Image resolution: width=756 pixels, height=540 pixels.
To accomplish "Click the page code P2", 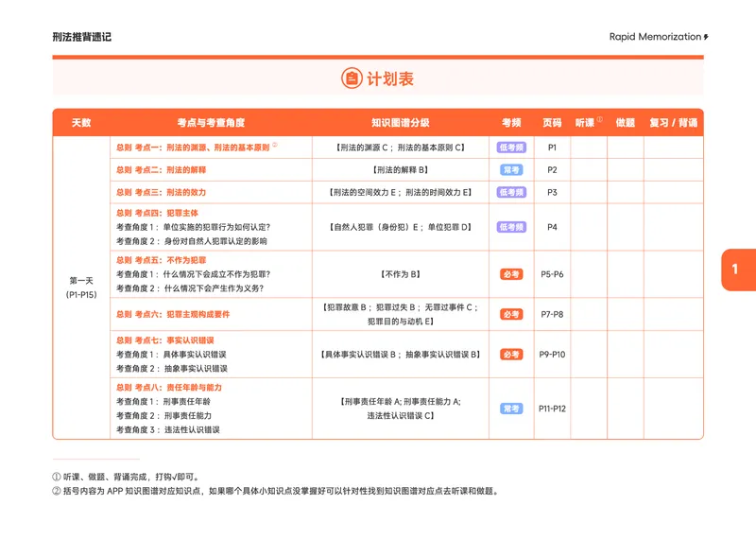I will point(552,170).
